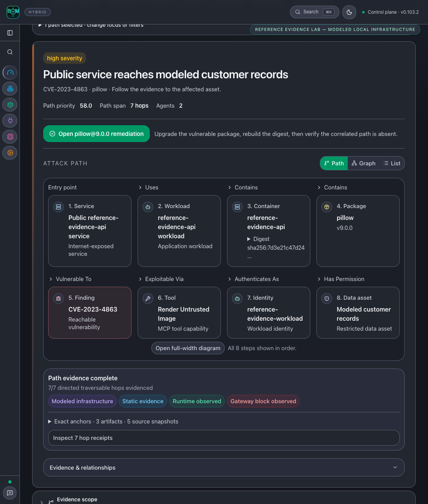Click the high severity badge

(x=65, y=58)
